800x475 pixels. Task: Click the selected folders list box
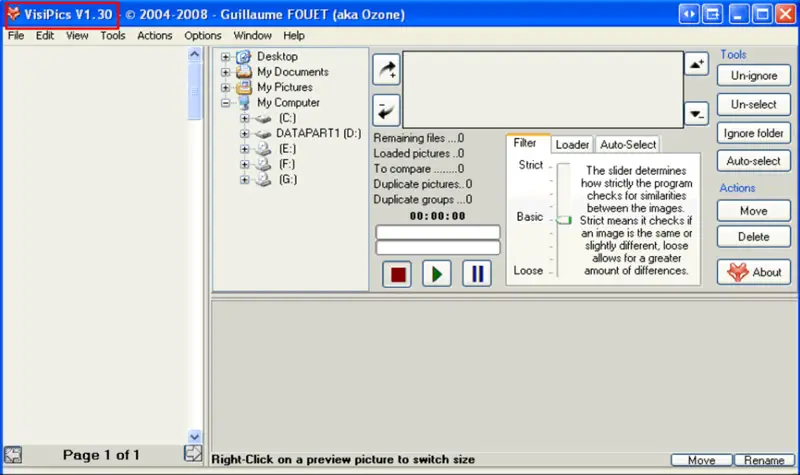(x=543, y=89)
